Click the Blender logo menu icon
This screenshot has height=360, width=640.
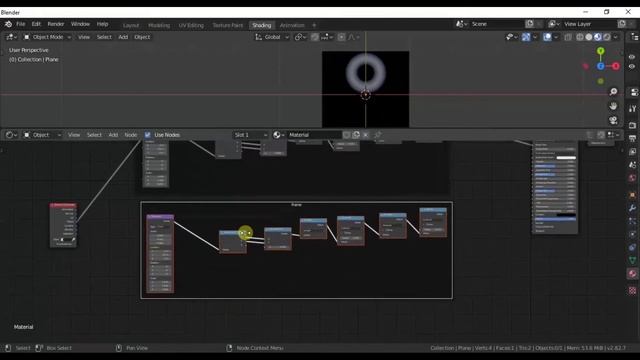(8, 24)
